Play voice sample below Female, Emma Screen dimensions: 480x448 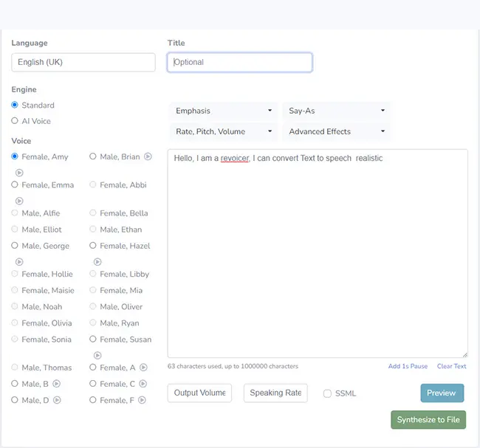[19, 201]
